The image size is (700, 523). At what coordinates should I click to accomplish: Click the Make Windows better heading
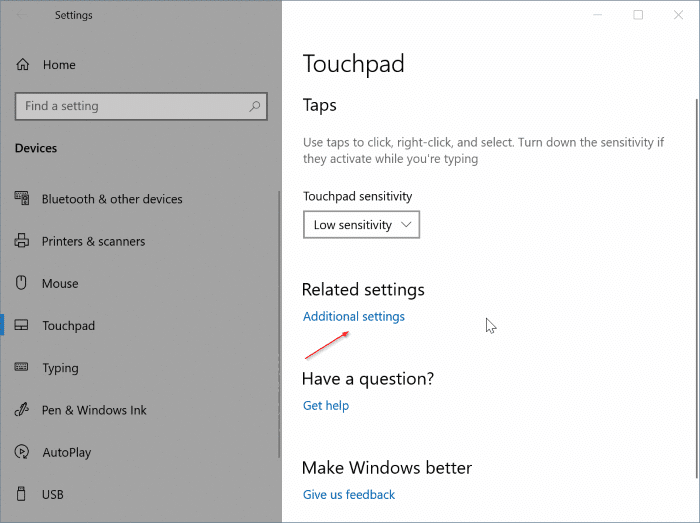pos(387,468)
